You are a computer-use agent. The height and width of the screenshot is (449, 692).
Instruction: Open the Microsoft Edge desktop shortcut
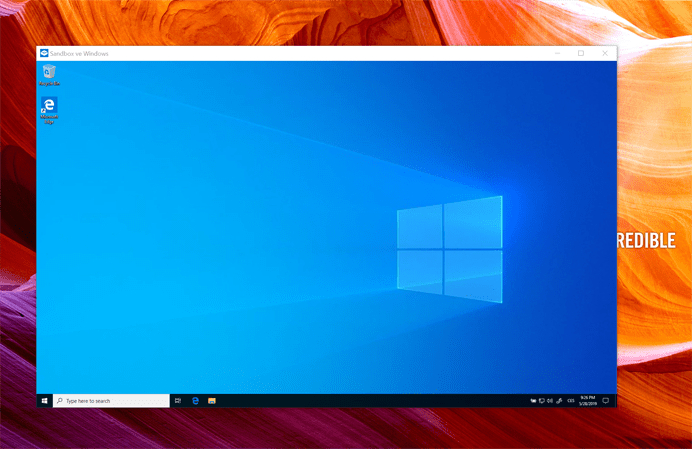pyautogui.click(x=49, y=107)
